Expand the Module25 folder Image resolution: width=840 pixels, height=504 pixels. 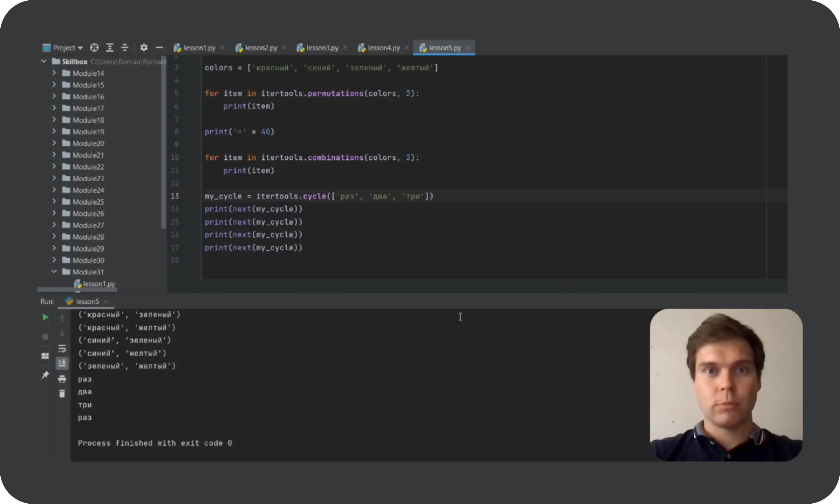click(54, 202)
